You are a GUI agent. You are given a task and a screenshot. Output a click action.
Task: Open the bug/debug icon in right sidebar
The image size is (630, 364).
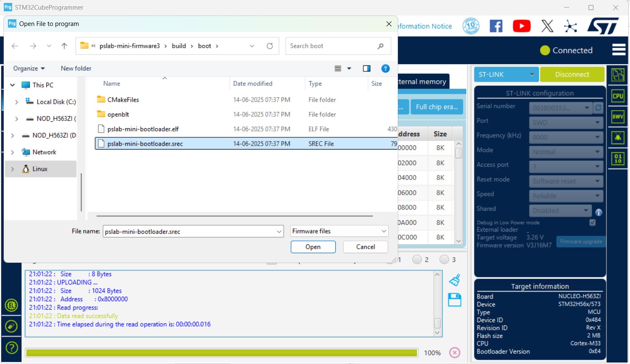tap(618, 138)
